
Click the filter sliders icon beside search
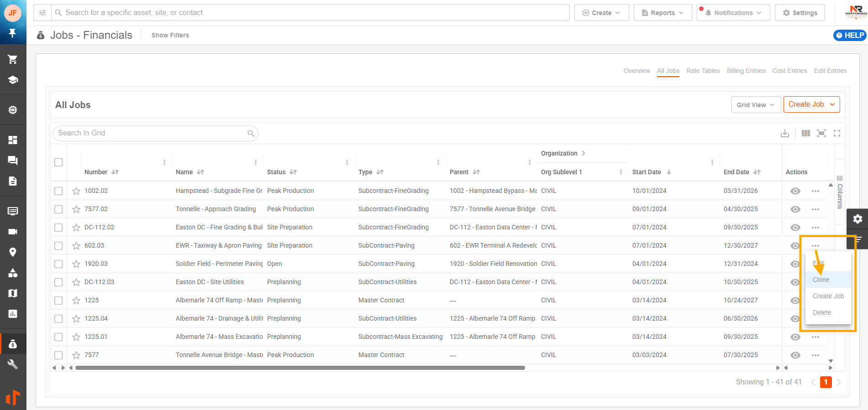pos(42,13)
